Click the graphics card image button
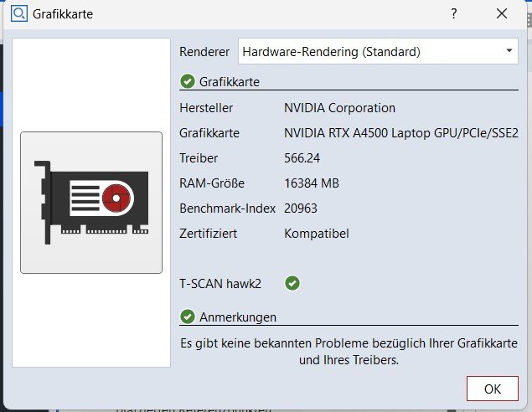 (x=91, y=202)
